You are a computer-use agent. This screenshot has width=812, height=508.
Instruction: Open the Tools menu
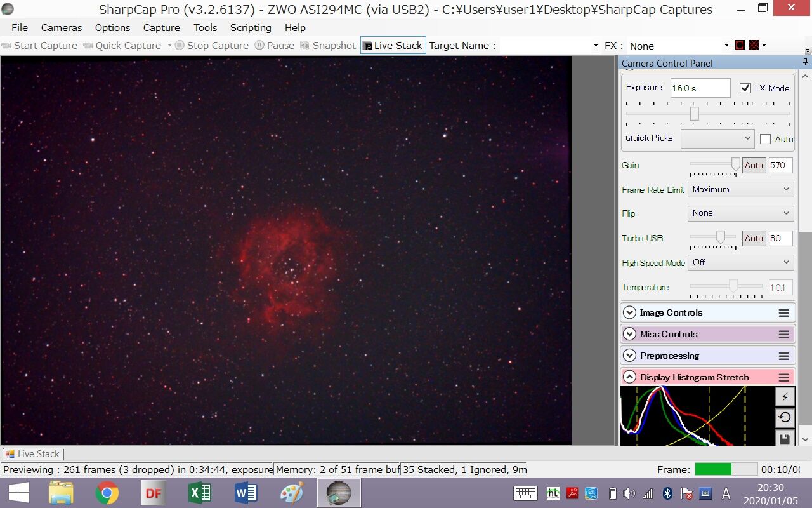(x=206, y=27)
